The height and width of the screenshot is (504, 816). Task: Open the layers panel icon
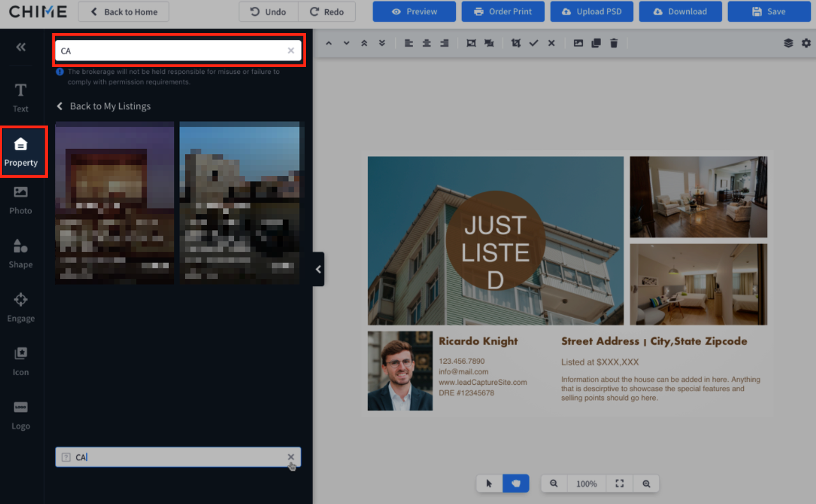(789, 43)
